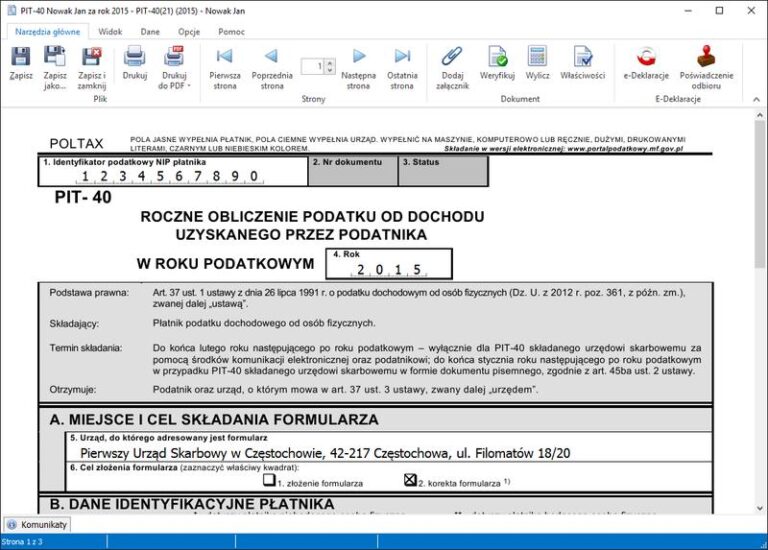This screenshot has height=550, width=768.
Task: Go to Następna strona
Action: coord(359,68)
